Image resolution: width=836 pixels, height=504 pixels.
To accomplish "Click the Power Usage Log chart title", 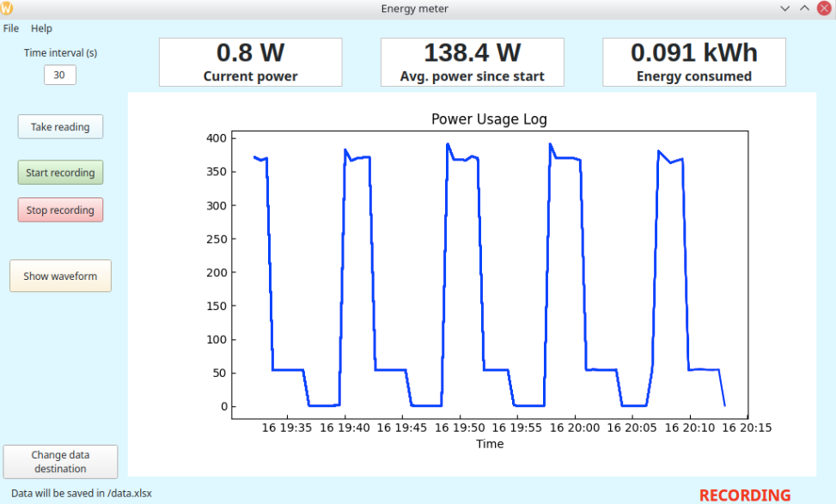I will [489, 118].
